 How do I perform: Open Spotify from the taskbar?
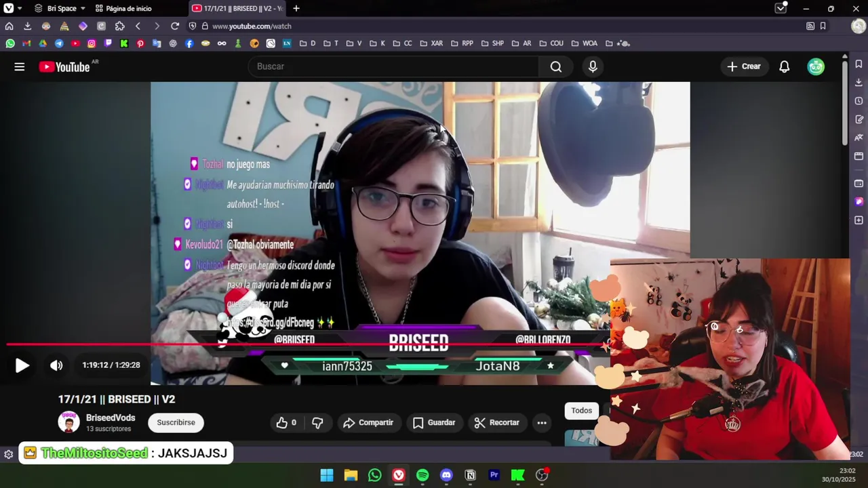coord(422,475)
